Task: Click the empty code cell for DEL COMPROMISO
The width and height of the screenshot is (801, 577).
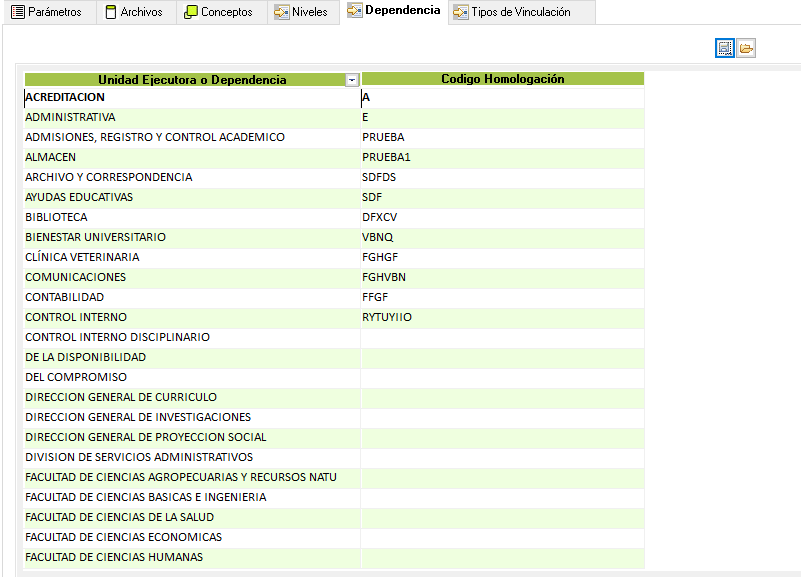Action: point(502,377)
